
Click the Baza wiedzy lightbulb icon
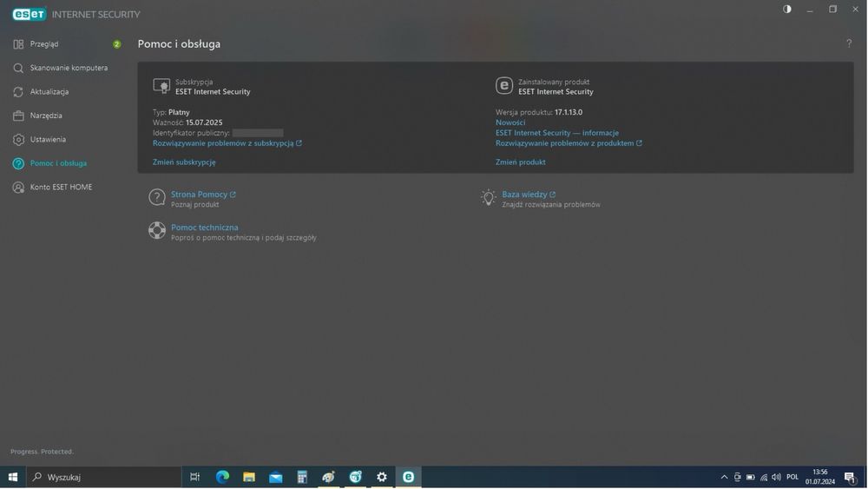click(x=488, y=198)
